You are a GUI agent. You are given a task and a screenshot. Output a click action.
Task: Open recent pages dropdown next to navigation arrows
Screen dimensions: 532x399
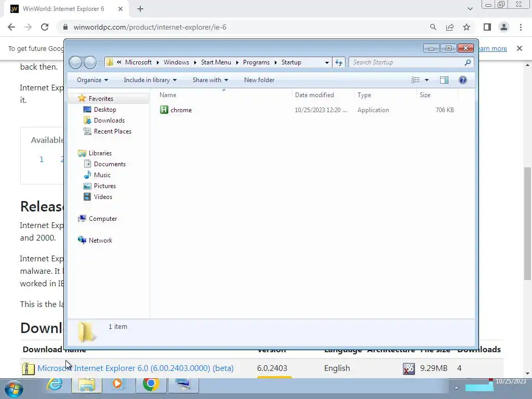tap(100, 63)
